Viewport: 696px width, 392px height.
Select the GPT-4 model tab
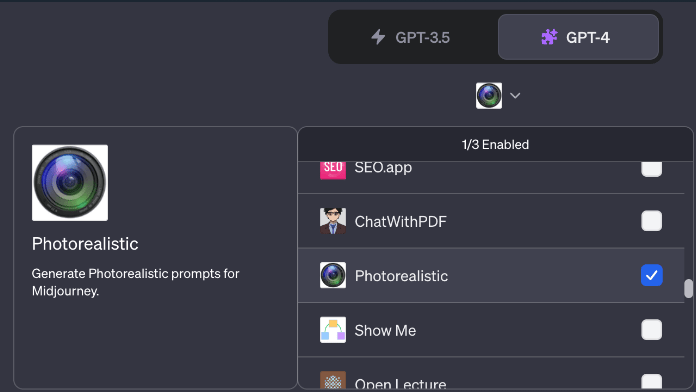578,37
